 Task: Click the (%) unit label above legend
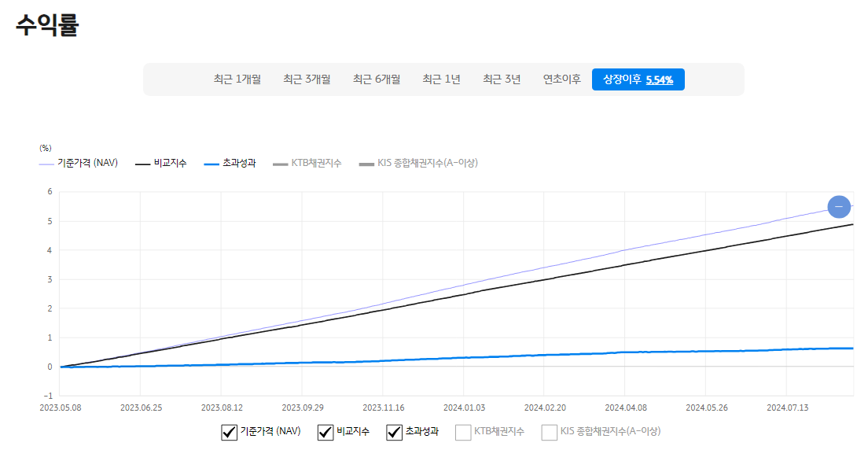[x=46, y=148]
